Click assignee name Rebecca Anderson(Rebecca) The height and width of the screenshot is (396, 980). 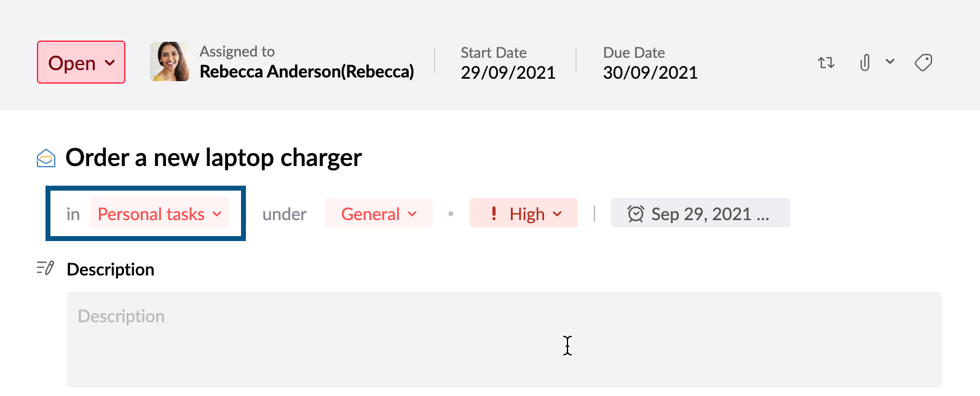point(307,72)
